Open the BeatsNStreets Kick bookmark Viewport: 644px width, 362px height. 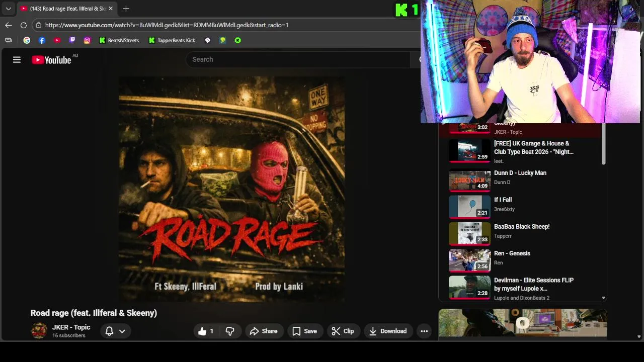tap(119, 40)
